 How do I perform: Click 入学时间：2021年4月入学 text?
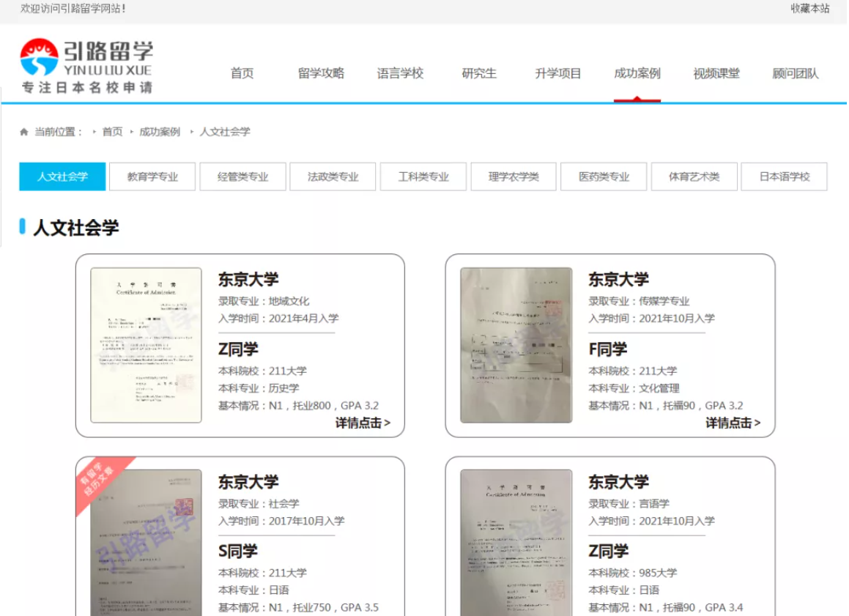coord(278,319)
